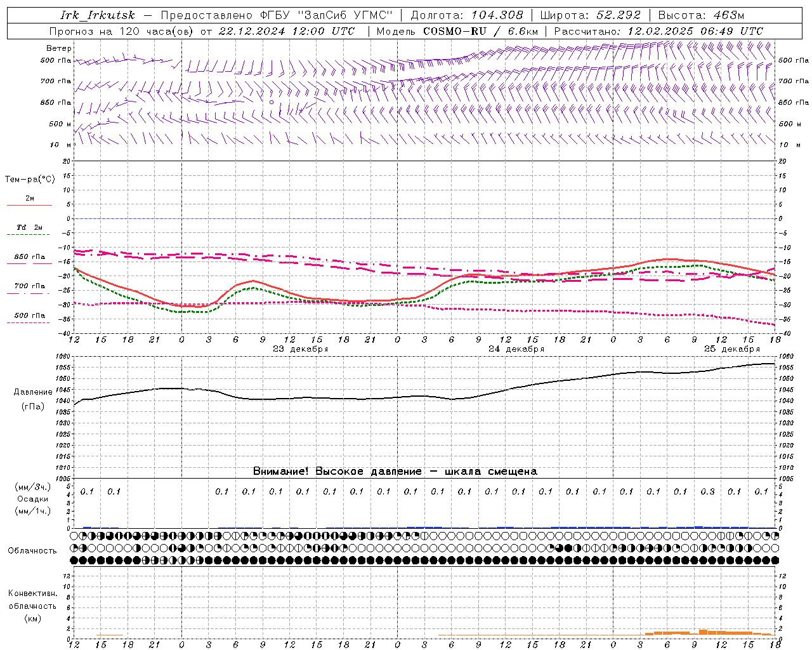Click the (мм/3ч.) precipitation unit label
The width and height of the screenshot is (812, 650).
[33, 487]
